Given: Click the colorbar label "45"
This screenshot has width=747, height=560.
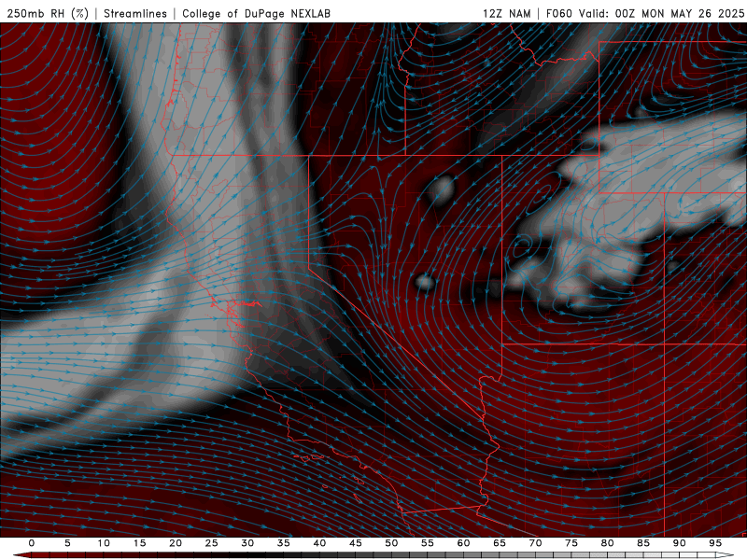Looking at the screenshot, I should point(356,543).
